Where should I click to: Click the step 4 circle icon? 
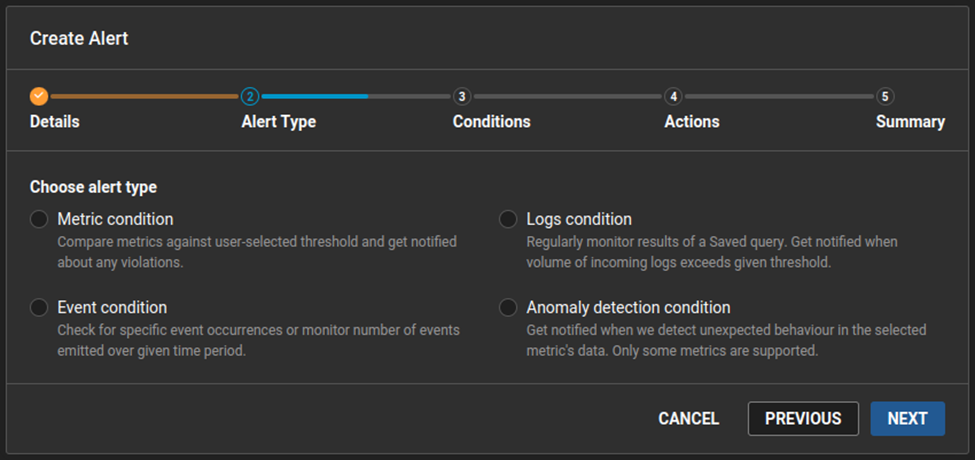click(x=673, y=96)
